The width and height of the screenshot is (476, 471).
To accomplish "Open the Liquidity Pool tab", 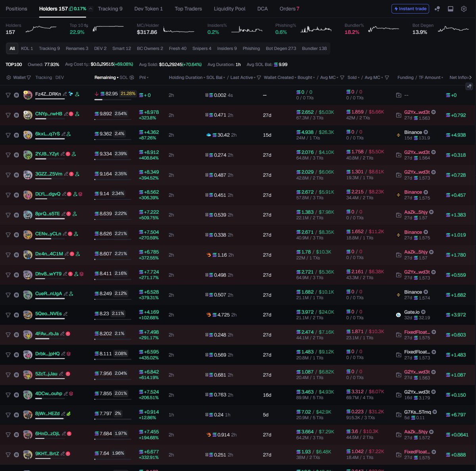I will (x=230, y=8).
